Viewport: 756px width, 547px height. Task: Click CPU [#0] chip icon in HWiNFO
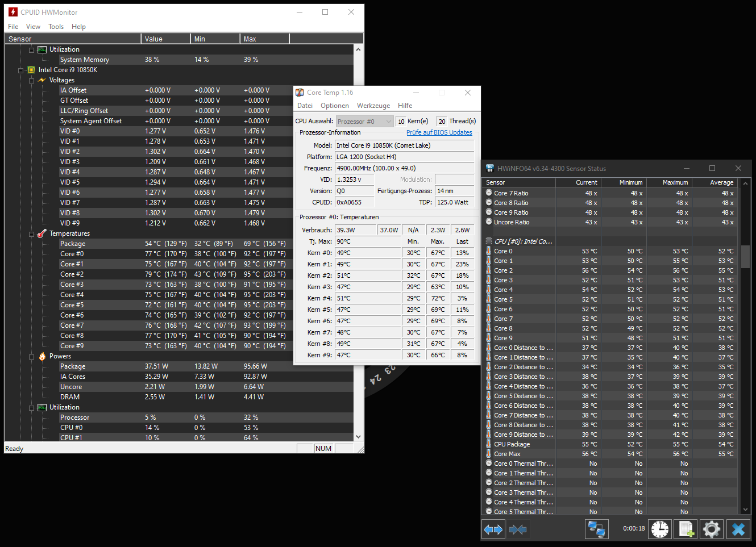point(489,241)
